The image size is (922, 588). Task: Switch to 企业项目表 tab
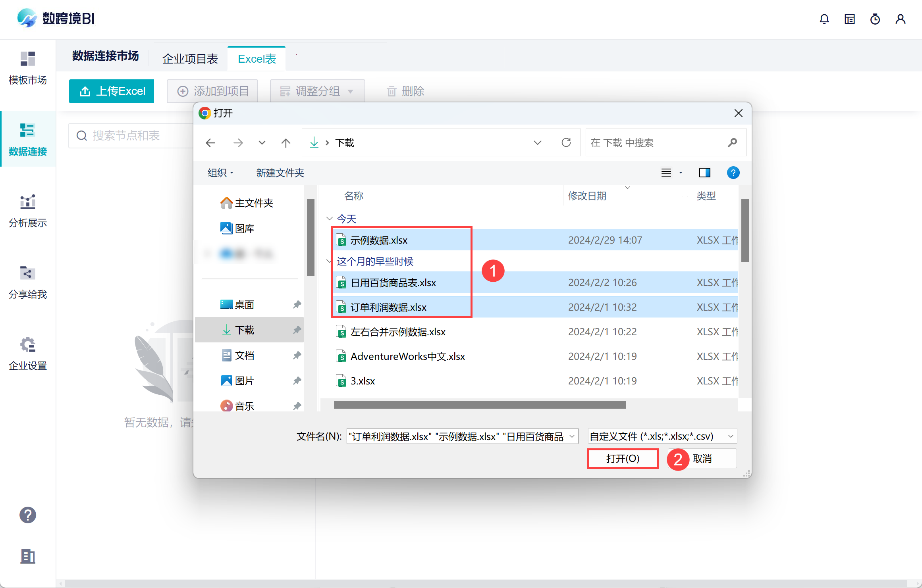pyautogui.click(x=190, y=59)
